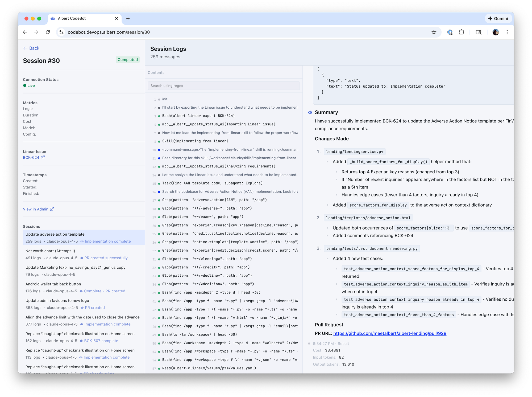Open the GitHub pull request URL
The image size is (532, 397).
[x=390, y=333]
